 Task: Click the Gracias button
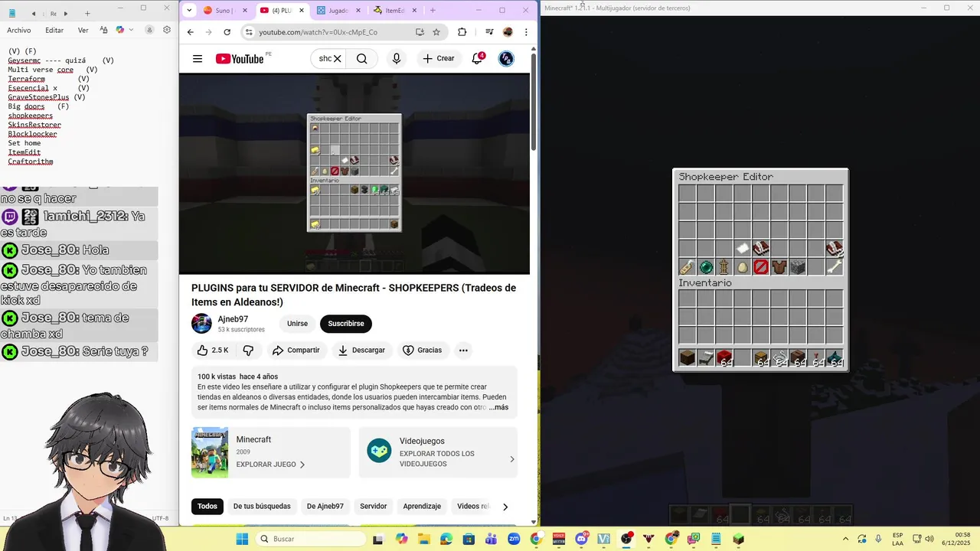[x=422, y=350]
